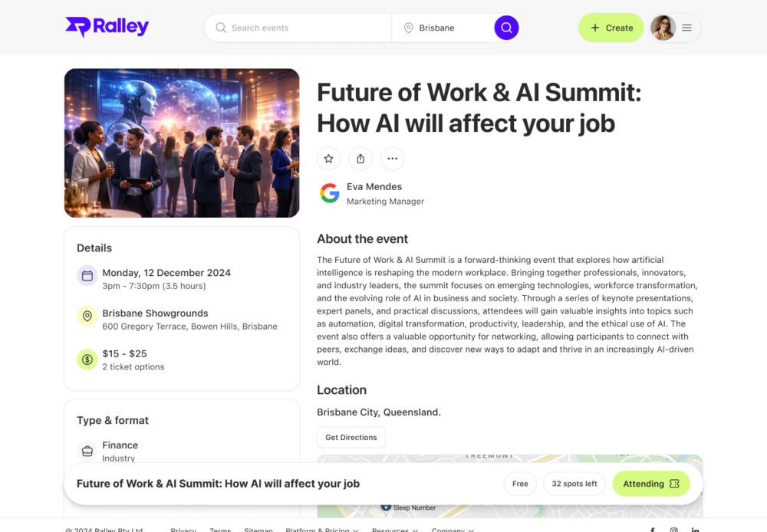Click the user profile avatar

point(663,28)
